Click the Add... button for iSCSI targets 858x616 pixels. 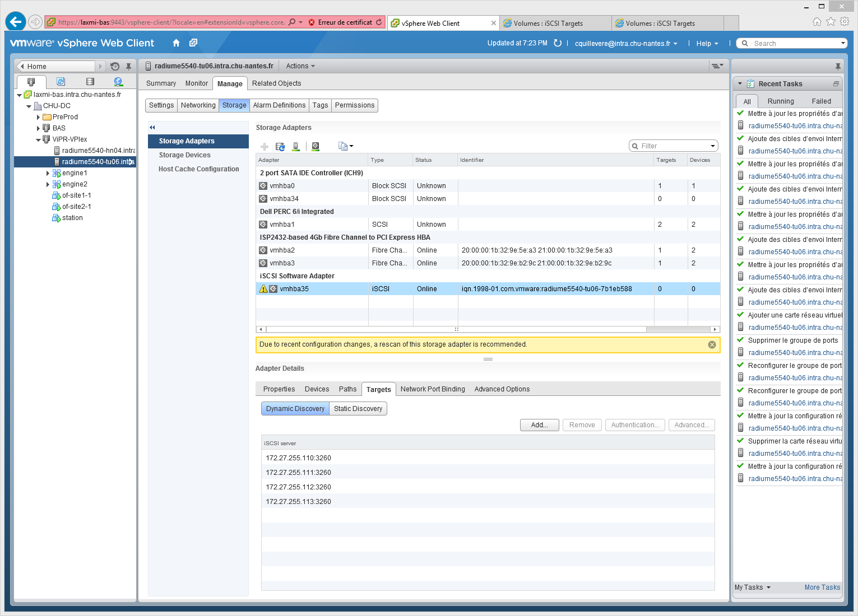point(539,425)
